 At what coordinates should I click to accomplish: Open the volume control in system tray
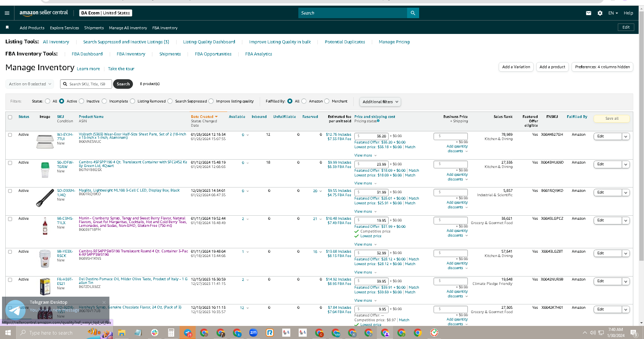pyautogui.click(x=593, y=333)
